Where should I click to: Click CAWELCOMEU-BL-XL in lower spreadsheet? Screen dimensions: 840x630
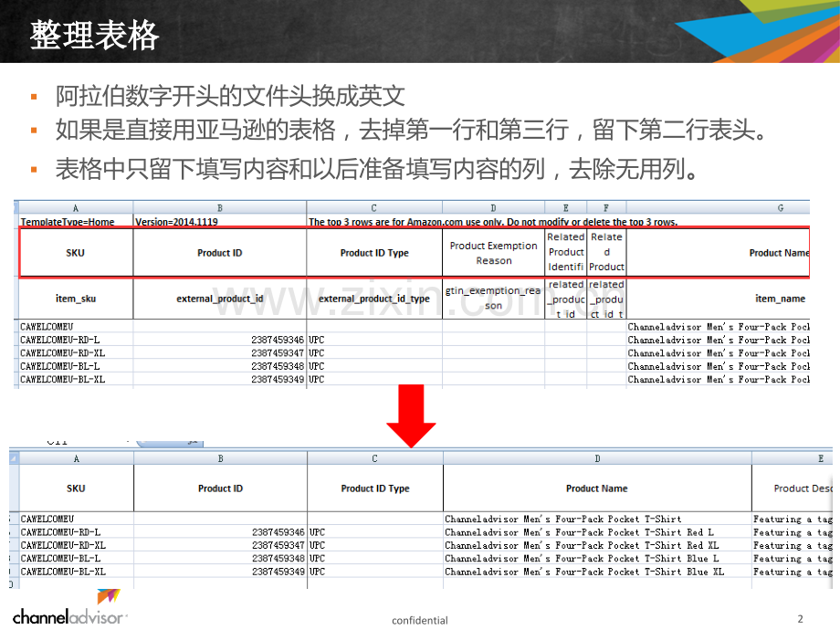coord(76,572)
